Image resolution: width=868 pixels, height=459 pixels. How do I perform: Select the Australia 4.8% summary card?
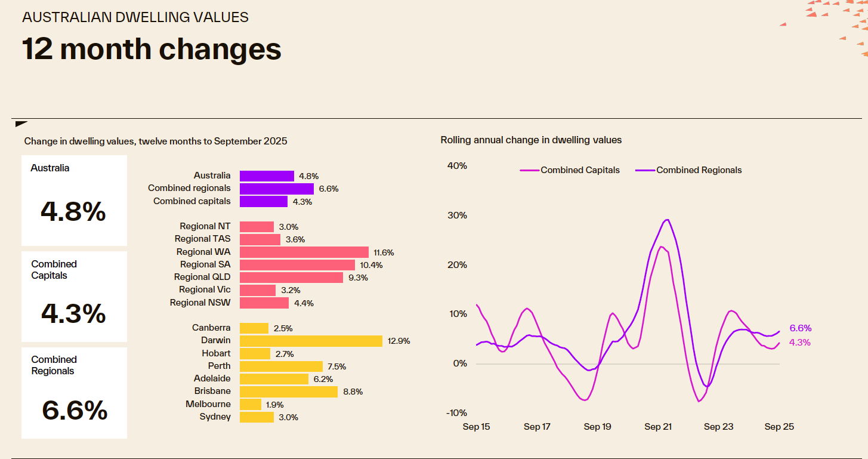tap(74, 200)
